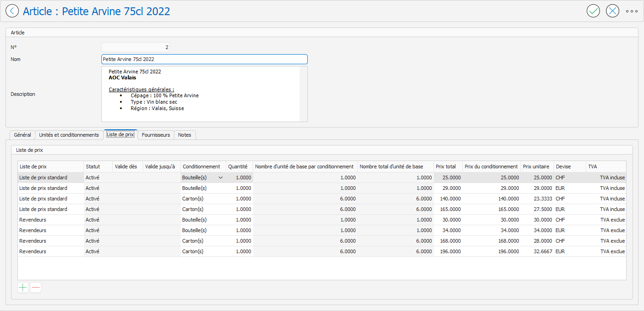
Task: Remove the price row with the minus icon
Action: (x=36, y=288)
